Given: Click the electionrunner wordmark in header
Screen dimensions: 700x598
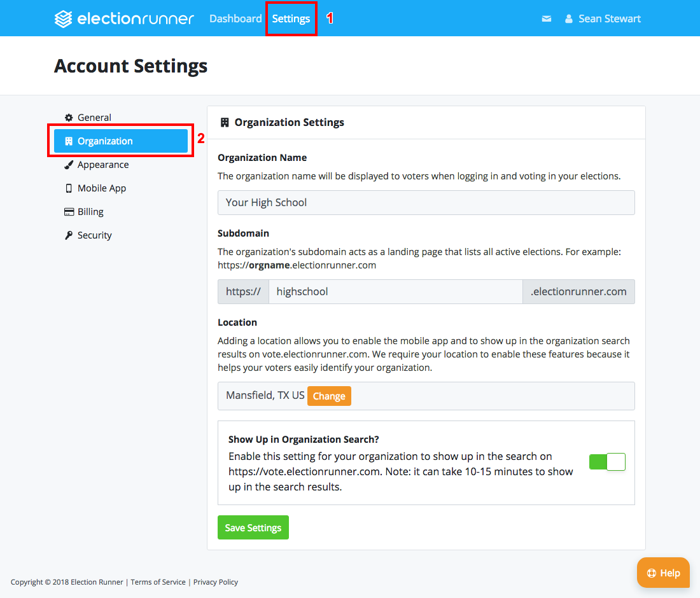Looking at the screenshot, I should (x=136, y=18).
